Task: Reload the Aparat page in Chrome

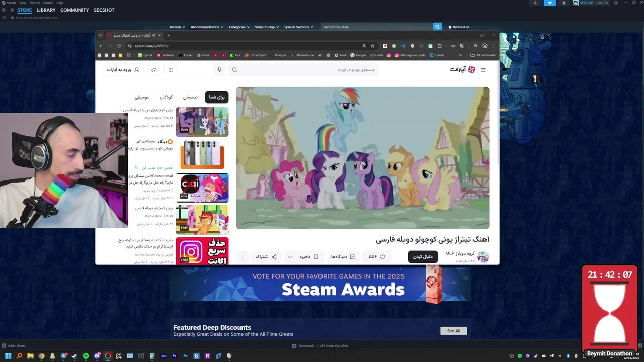Action: (119, 46)
